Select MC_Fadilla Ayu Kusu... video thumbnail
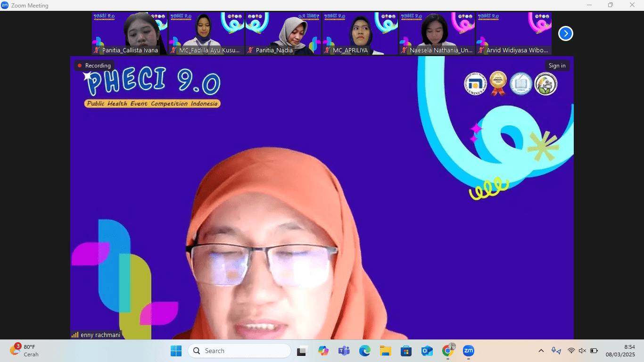The width and height of the screenshot is (644, 362). click(x=206, y=33)
